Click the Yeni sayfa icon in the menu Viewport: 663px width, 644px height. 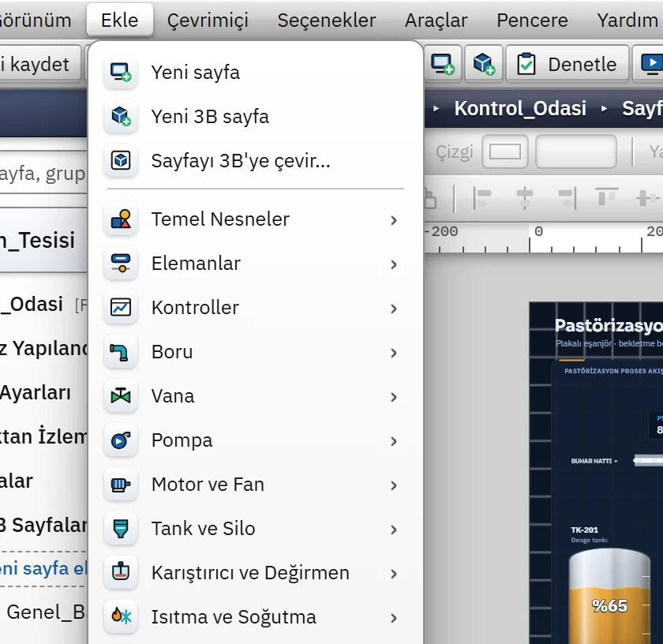coord(121,72)
